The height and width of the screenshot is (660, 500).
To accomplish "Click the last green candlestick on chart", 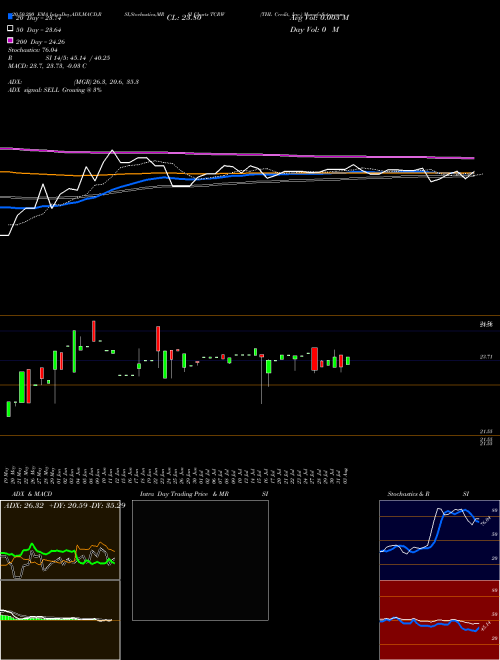I will 348,361.
